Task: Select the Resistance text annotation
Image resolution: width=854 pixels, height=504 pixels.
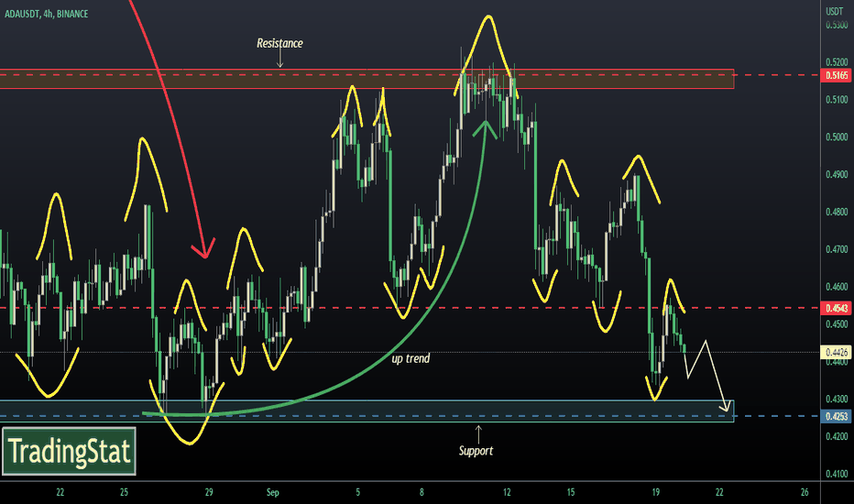Action: pos(279,43)
